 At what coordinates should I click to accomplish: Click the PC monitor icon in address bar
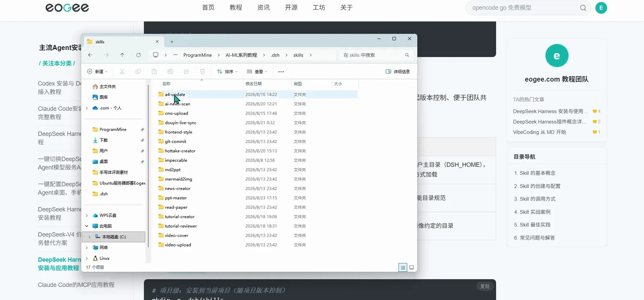[155, 55]
